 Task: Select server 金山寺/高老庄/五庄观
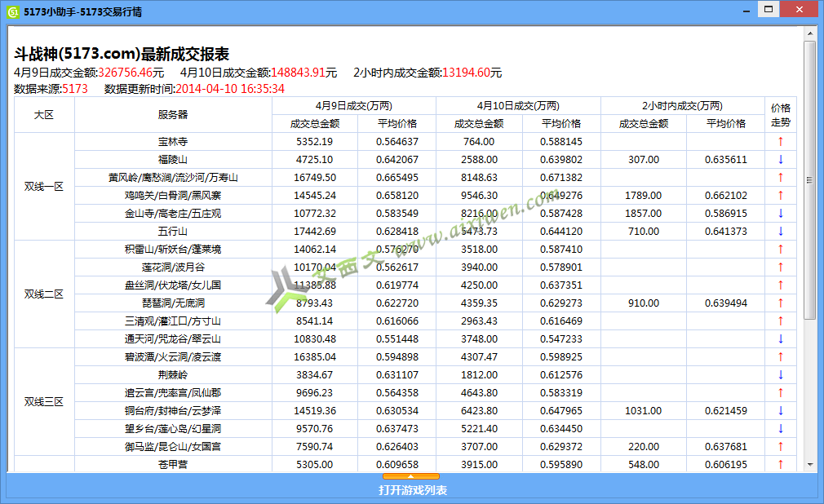(173, 214)
